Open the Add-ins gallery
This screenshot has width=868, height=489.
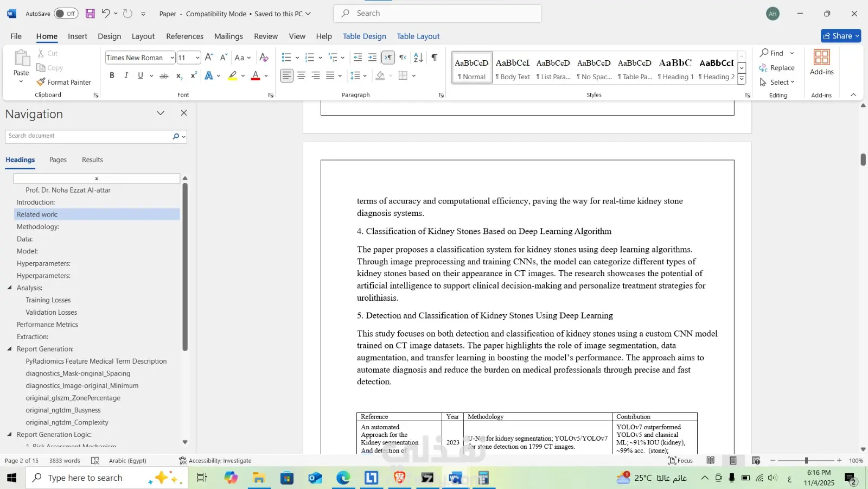(x=821, y=62)
